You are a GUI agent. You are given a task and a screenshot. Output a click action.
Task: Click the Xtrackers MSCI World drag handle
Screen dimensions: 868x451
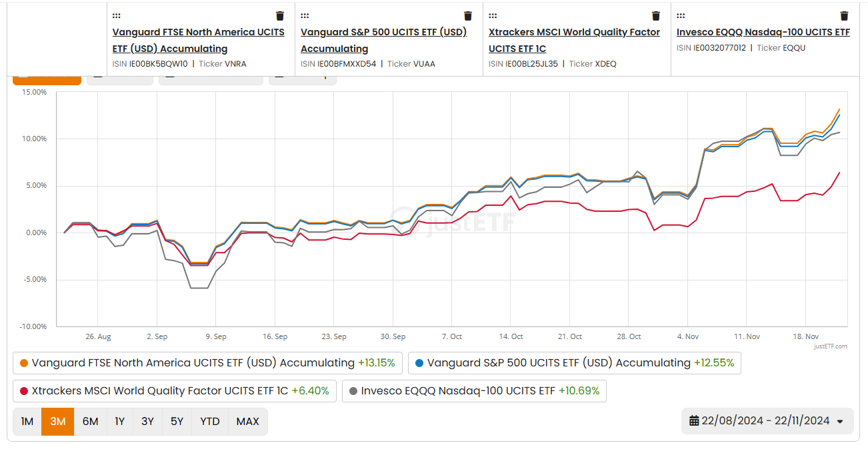[x=493, y=16]
